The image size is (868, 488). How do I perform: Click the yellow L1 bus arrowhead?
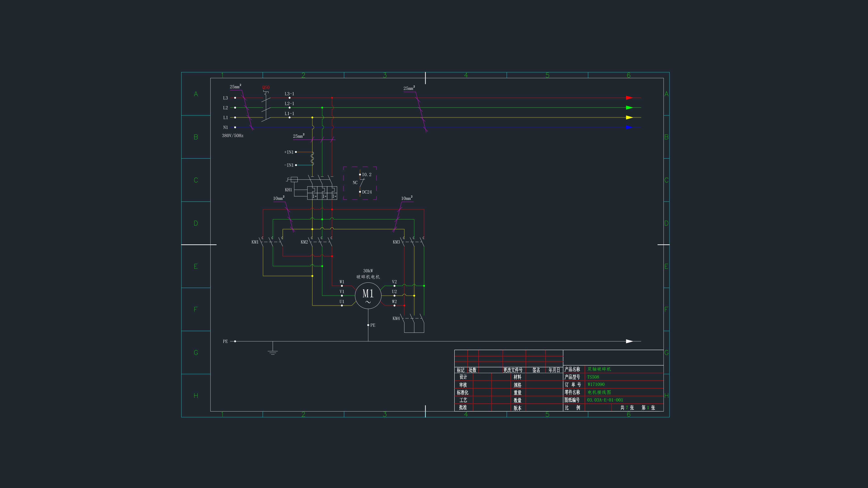[x=630, y=117]
